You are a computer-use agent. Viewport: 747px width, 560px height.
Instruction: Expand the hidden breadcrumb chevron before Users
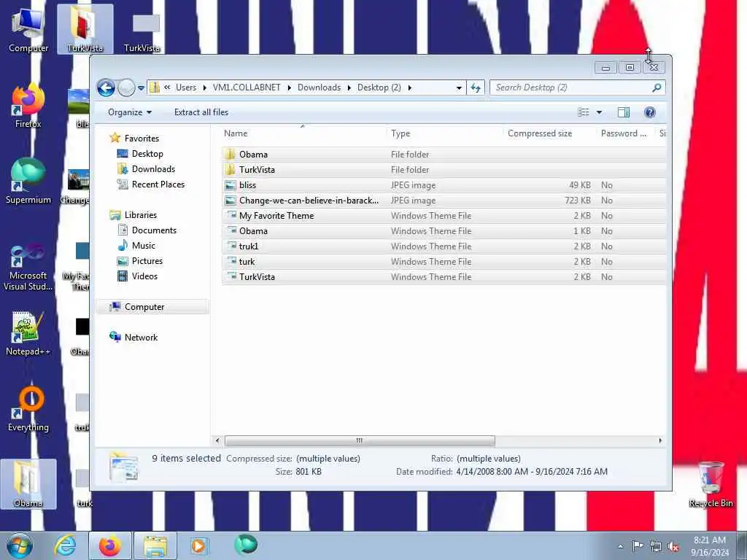167,87
